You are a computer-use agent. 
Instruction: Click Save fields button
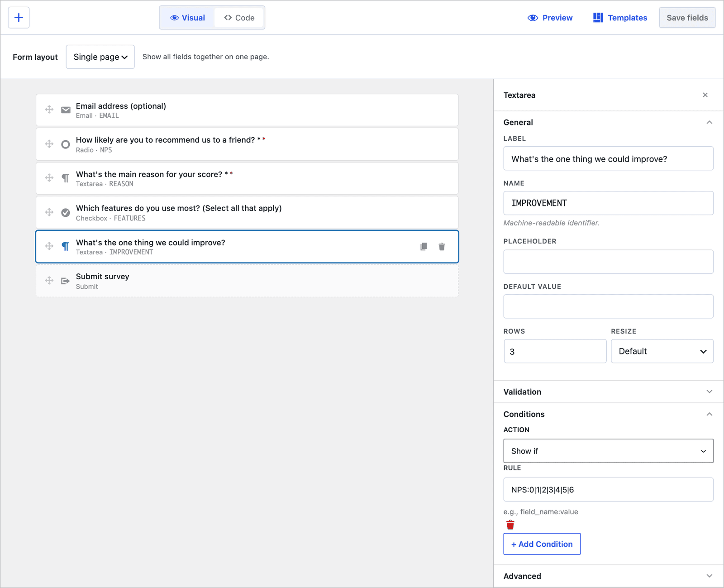coord(687,18)
